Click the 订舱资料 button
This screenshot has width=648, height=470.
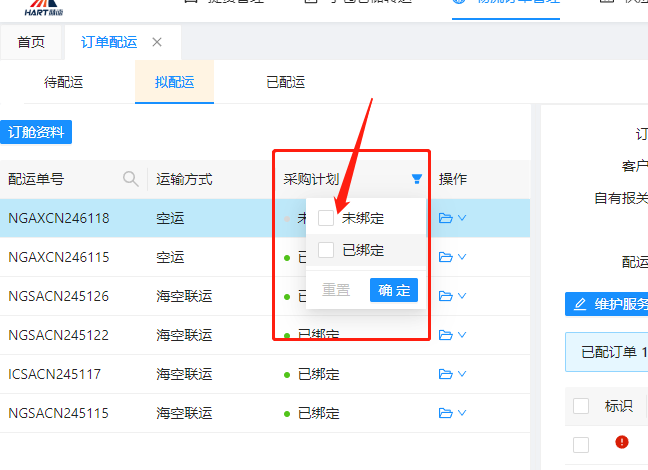[36, 132]
